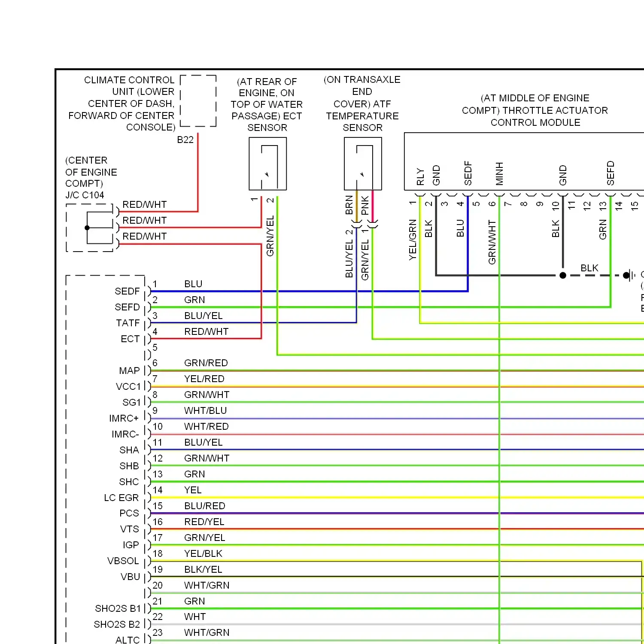The width and height of the screenshot is (644, 644).
Task: Click the ECT sensor thermistor symbol
Action: [x=268, y=164]
